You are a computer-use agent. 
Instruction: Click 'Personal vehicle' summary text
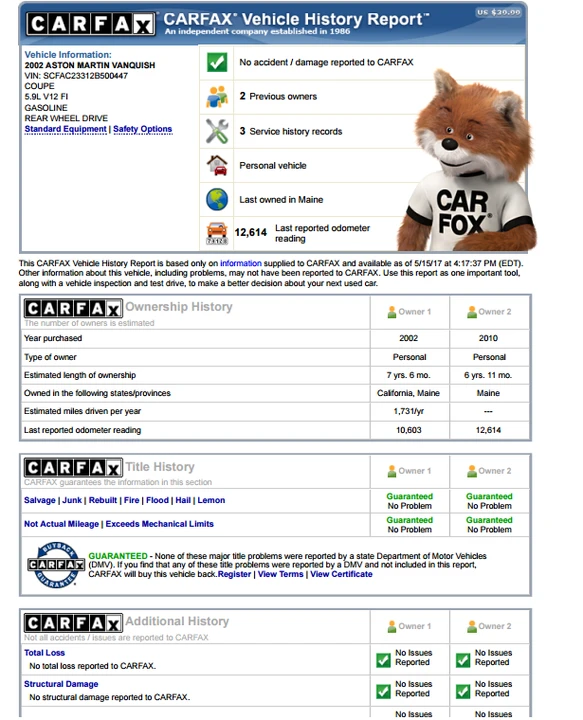point(273,166)
